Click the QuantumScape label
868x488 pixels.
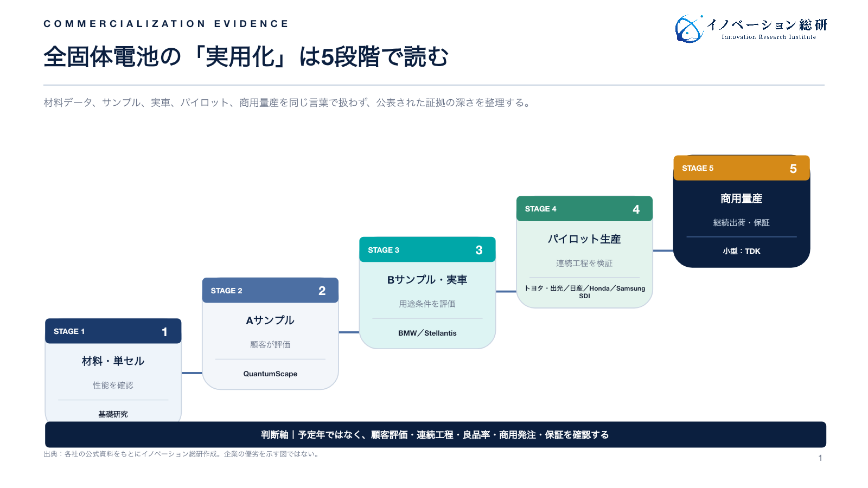[270, 374]
